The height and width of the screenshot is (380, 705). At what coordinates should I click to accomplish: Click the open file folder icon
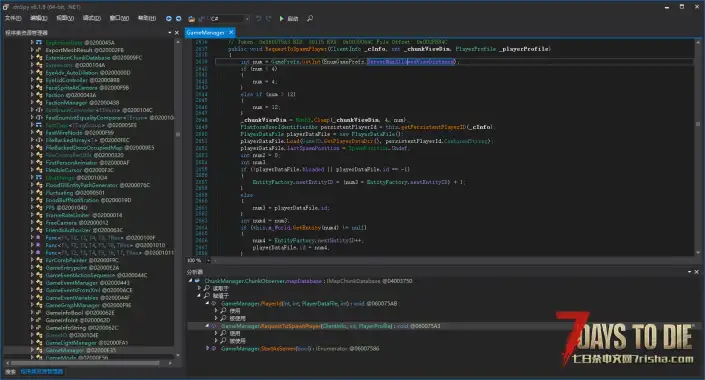[x=192, y=19]
